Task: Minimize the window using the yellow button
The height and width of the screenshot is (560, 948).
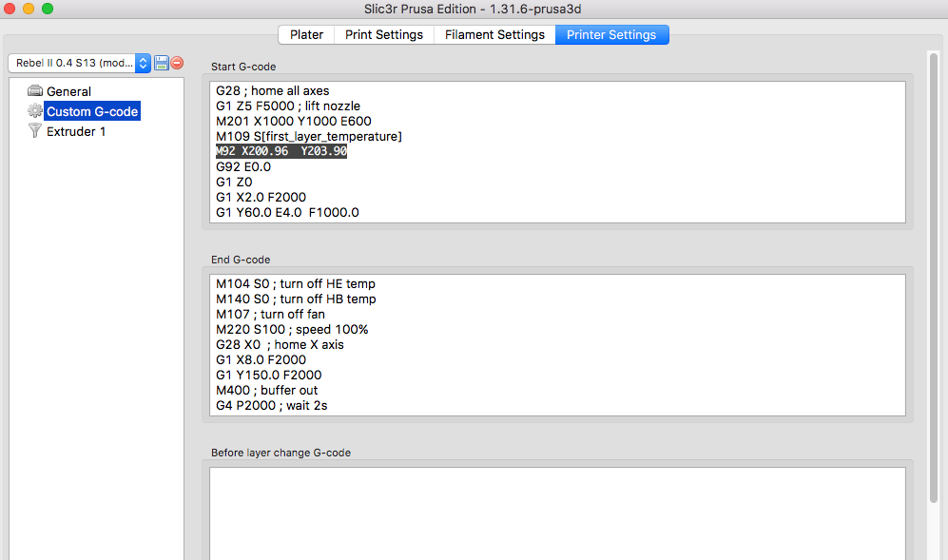Action: [x=29, y=9]
